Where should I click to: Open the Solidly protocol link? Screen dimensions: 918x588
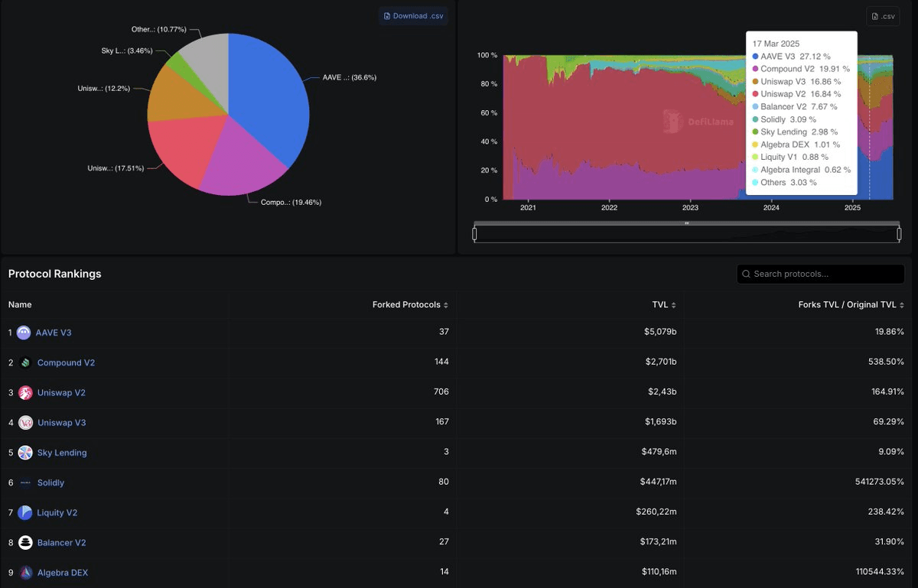pos(50,482)
